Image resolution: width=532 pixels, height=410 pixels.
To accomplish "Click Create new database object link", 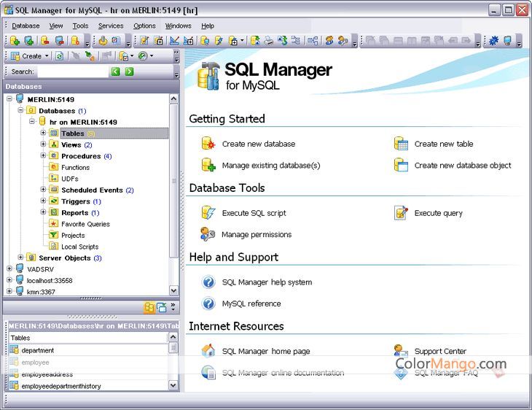I will (463, 166).
